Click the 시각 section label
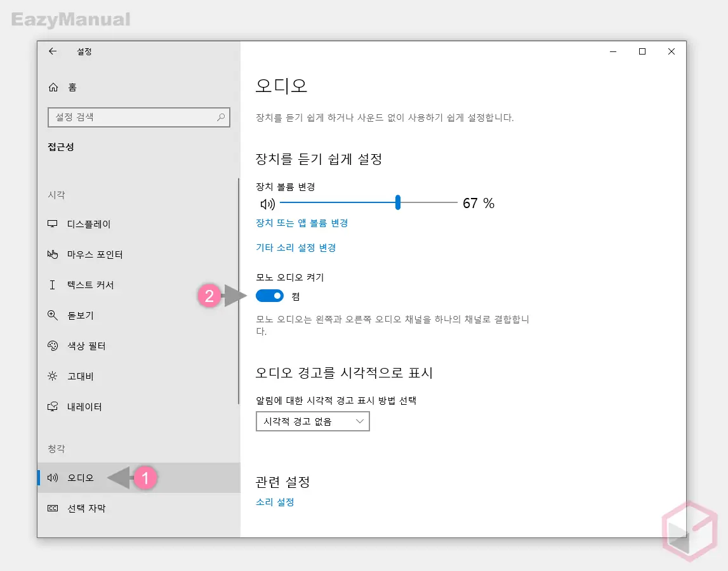Screen dimensions: 728x571 (56, 195)
